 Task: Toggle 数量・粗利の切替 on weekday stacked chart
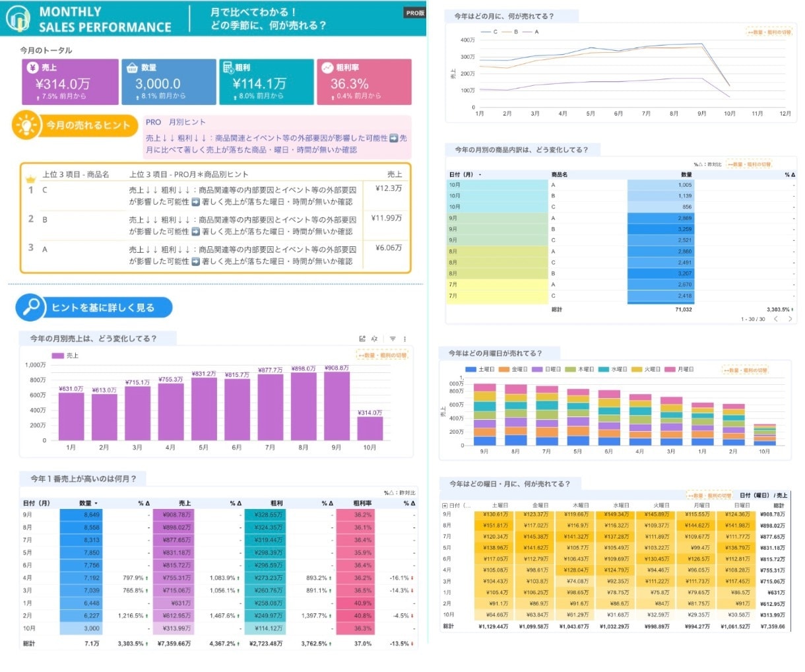point(745,370)
